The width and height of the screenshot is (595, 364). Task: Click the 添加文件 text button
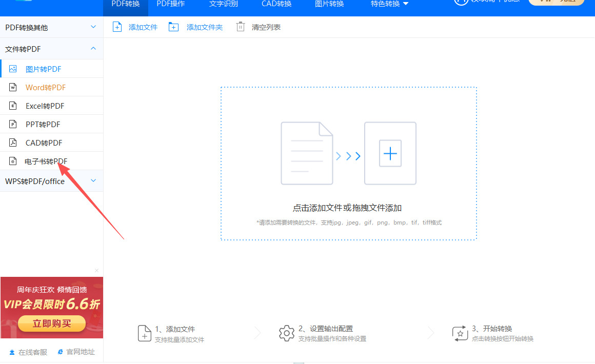click(x=143, y=27)
